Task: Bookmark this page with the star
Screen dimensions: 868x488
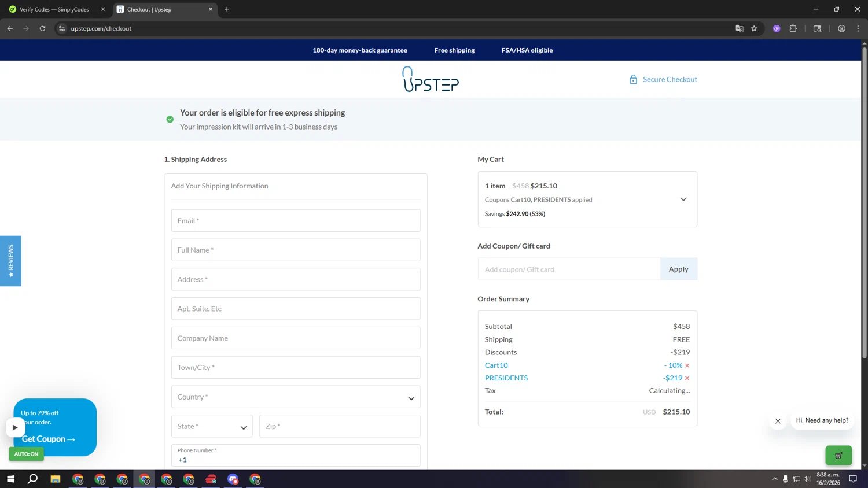Action: pyautogui.click(x=754, y=28)
